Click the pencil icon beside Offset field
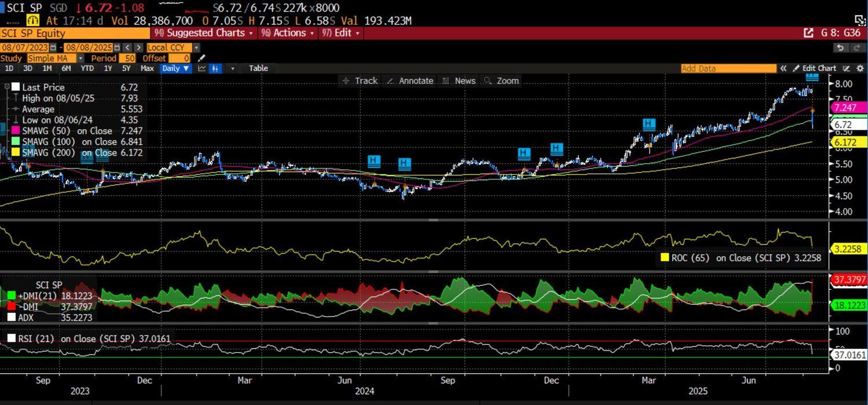868x405 pixels. click(x=201, y=58)
